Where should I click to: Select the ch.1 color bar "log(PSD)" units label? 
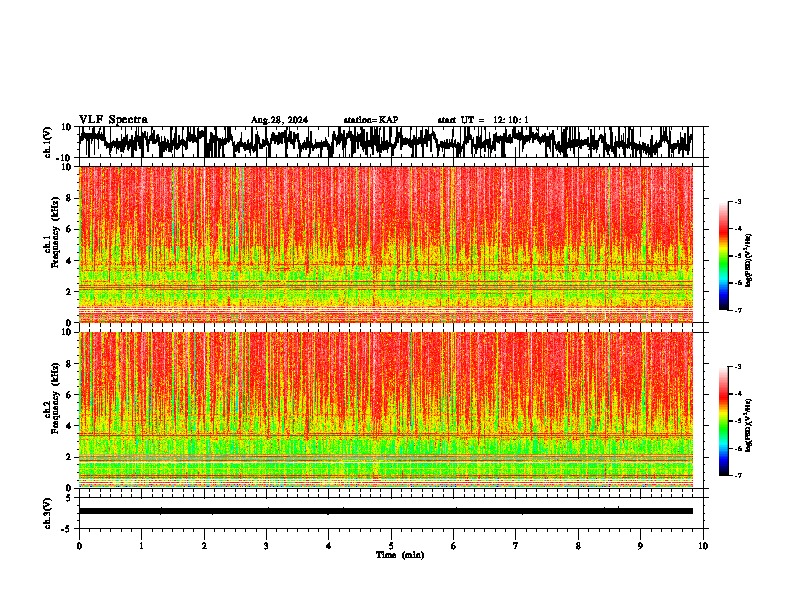click(749, 261)
